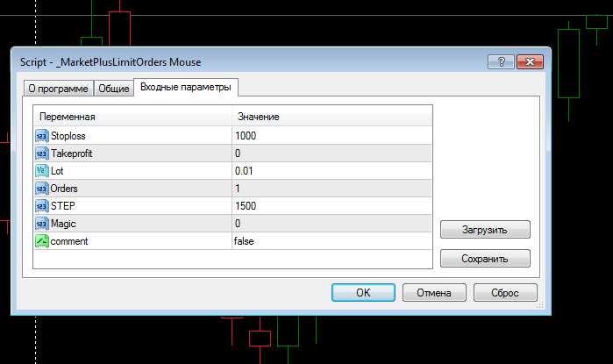
Task: Select the Stoploss value 1000
Action: pyautogui.click(x=246, y=136)
